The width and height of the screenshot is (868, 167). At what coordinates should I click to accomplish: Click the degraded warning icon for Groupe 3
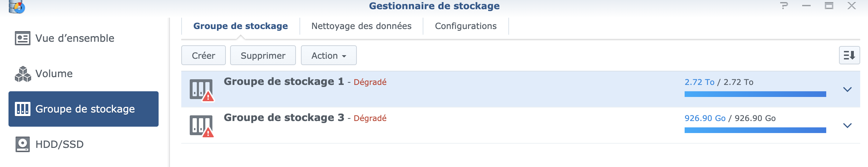[208, 133]
